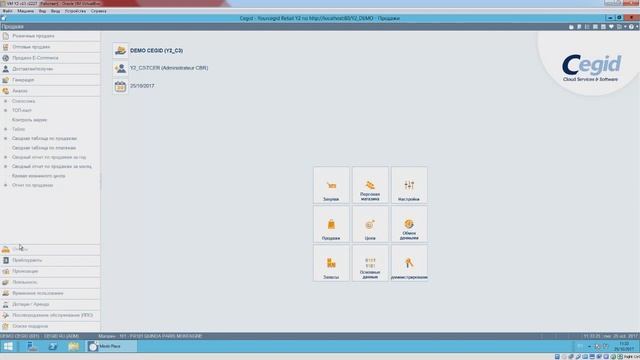Open Windows Start button in the taskbar
Image resolution: width=640 pixels, height=360 pixels.
(8, 347)
